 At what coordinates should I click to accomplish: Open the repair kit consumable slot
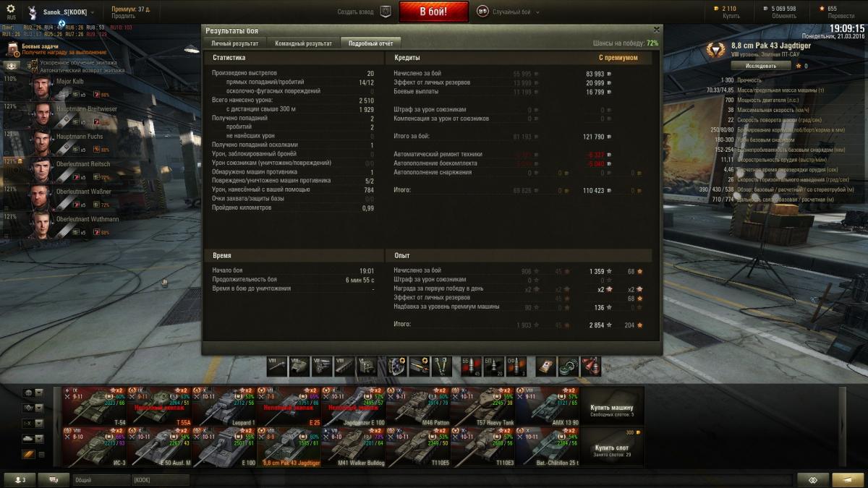(569, 366)
